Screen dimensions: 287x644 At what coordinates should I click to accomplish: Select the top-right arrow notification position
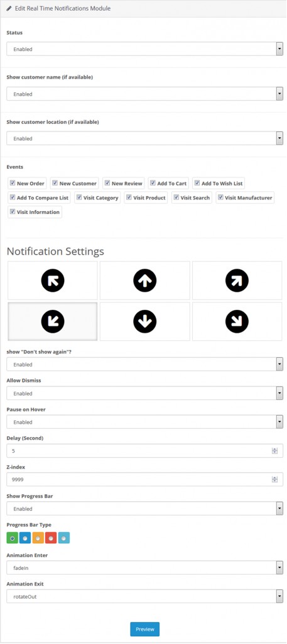[x=237, y=280]
